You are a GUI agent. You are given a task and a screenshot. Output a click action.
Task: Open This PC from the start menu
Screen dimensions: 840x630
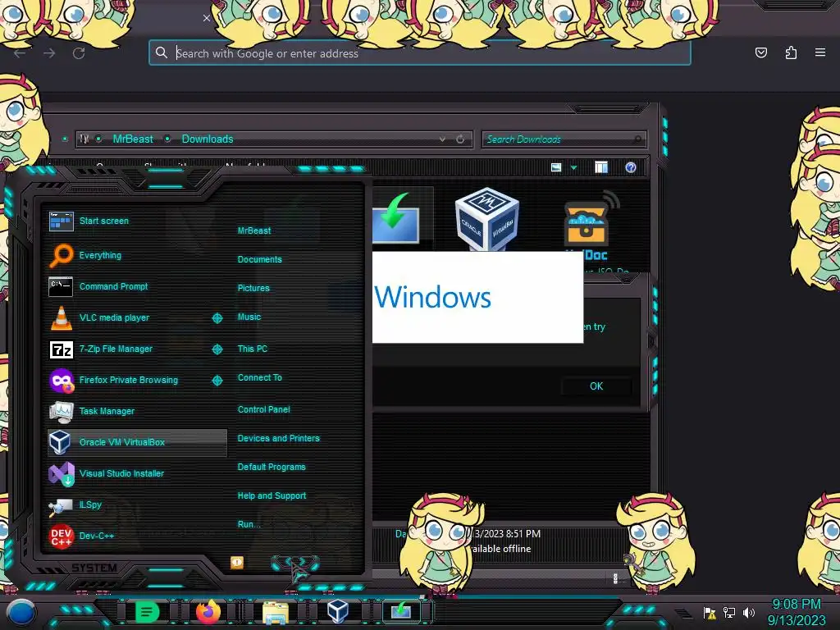click(253, 348)
